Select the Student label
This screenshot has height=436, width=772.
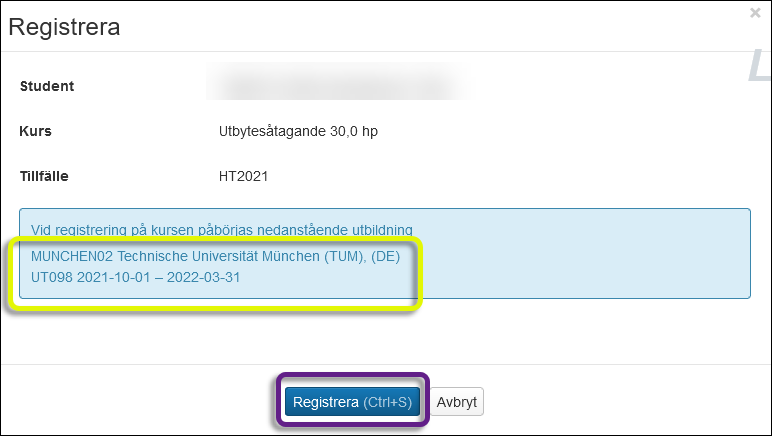(x=47, y=86)
